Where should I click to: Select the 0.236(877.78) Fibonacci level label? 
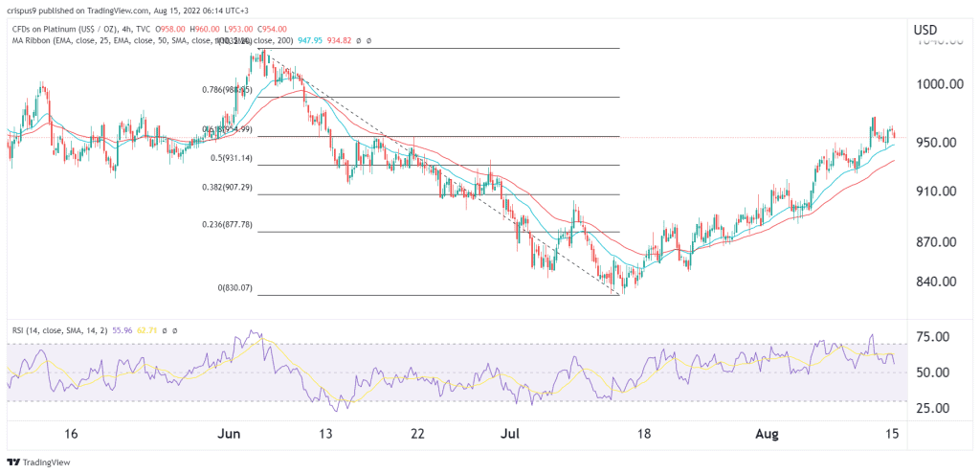click(226, 224)
